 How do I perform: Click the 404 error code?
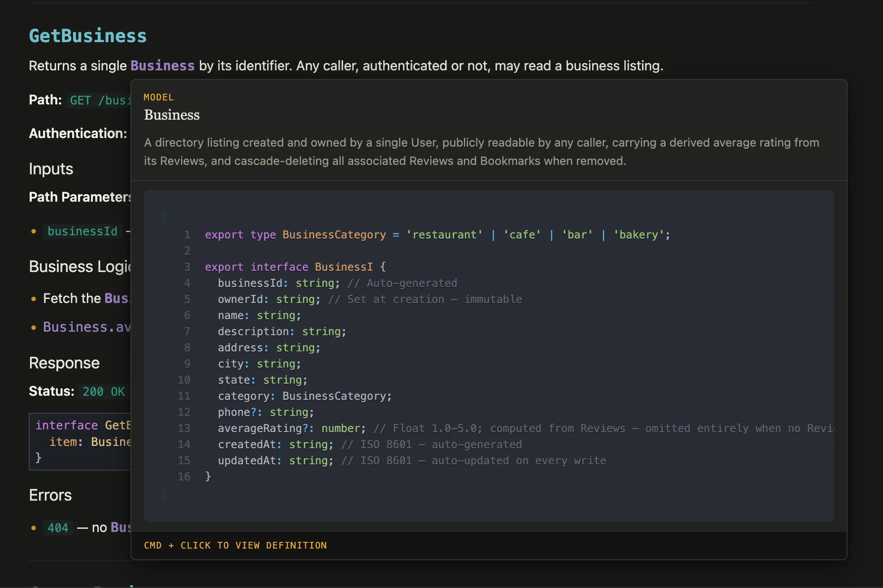58,528
